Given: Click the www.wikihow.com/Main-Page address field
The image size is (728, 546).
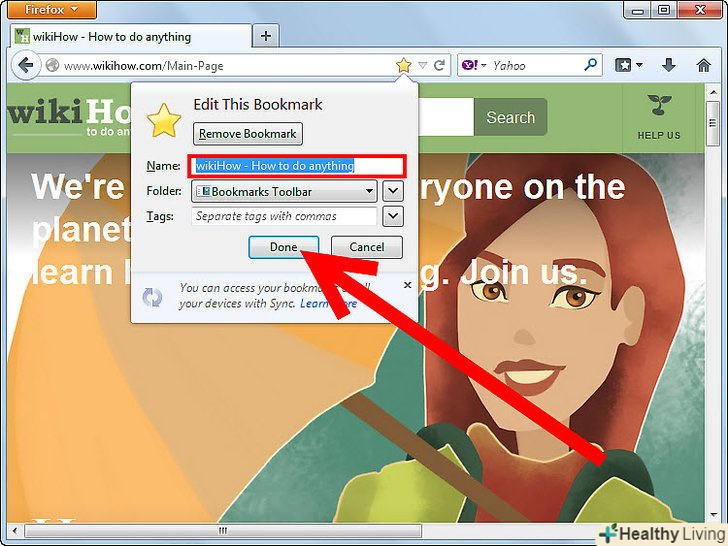Looking at the screenshot, I should click(228, 66).
